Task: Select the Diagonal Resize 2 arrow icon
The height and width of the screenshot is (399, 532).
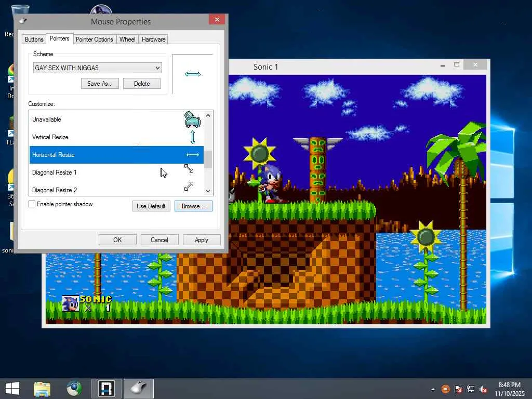Action: 189,186
